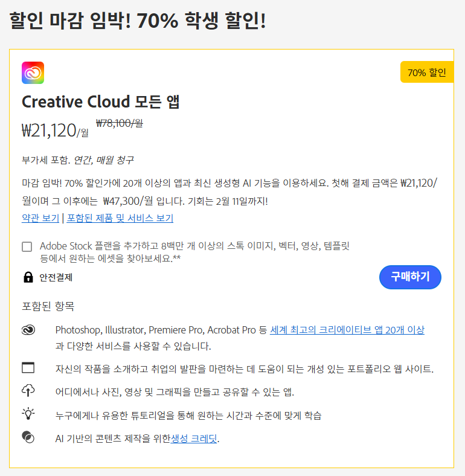Click the Creative Cloud rainbow app icon

pyautogui.click(x=33, y=73)
